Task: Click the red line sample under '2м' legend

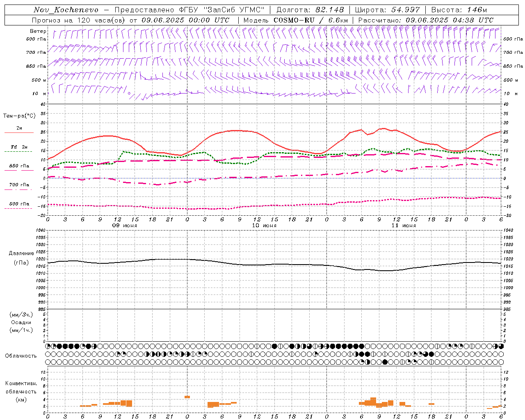Action: (19, 132)
